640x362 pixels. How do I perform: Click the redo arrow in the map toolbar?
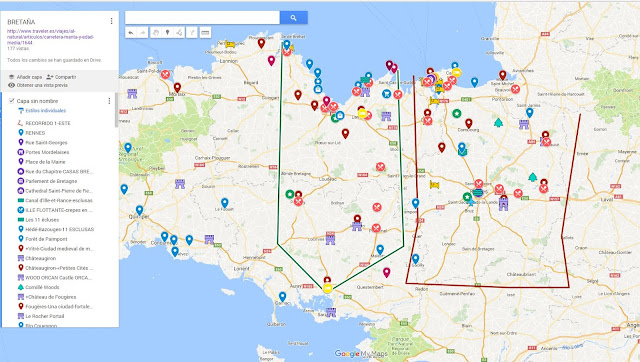coord(142,33)
